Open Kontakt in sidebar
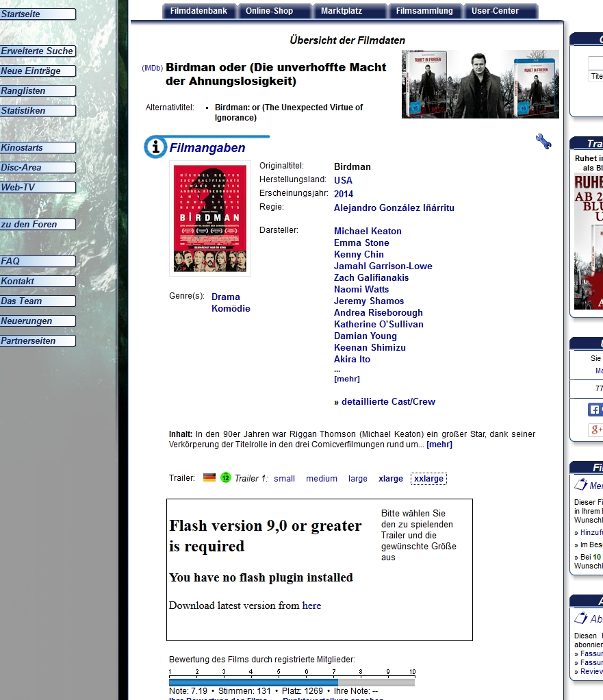Viewport: 603px width, 700px height. (38, 282)
